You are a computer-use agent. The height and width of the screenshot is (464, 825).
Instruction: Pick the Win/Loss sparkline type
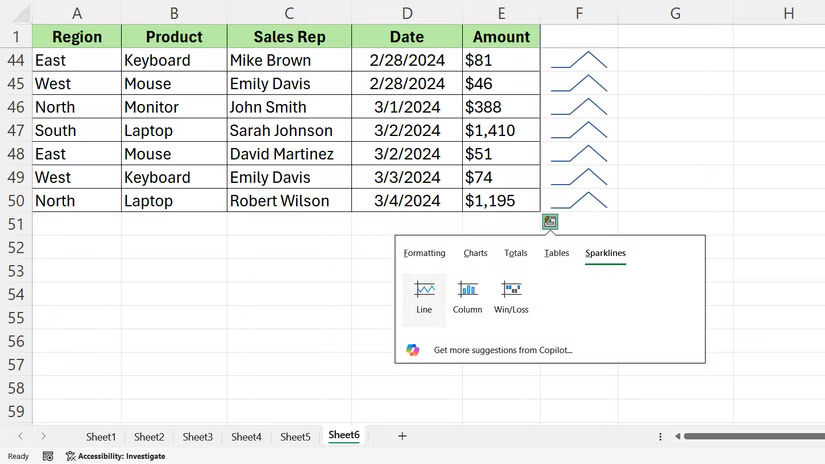[x=511, y=296]
